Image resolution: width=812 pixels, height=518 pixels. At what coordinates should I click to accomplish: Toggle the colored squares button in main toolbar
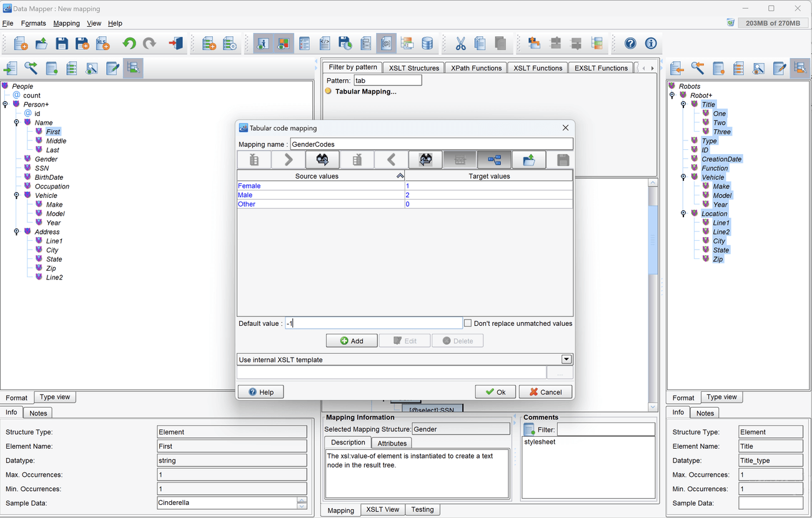click(x=284, y=43)
